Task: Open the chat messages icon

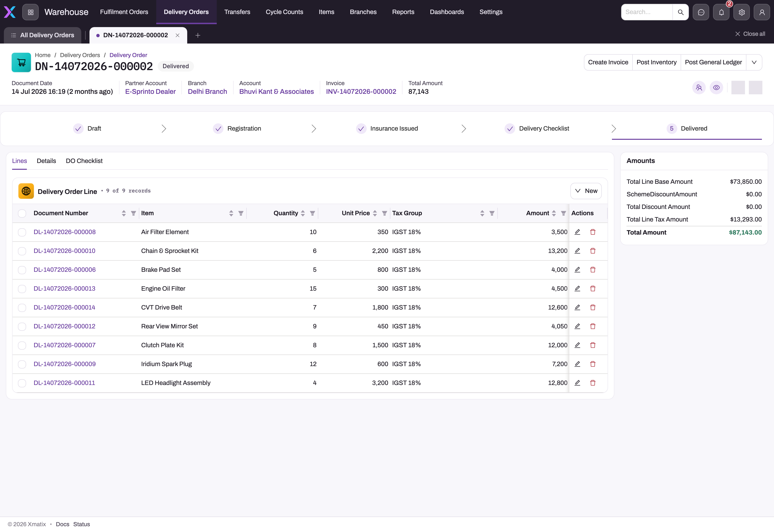Action: [x=701, y=12]
